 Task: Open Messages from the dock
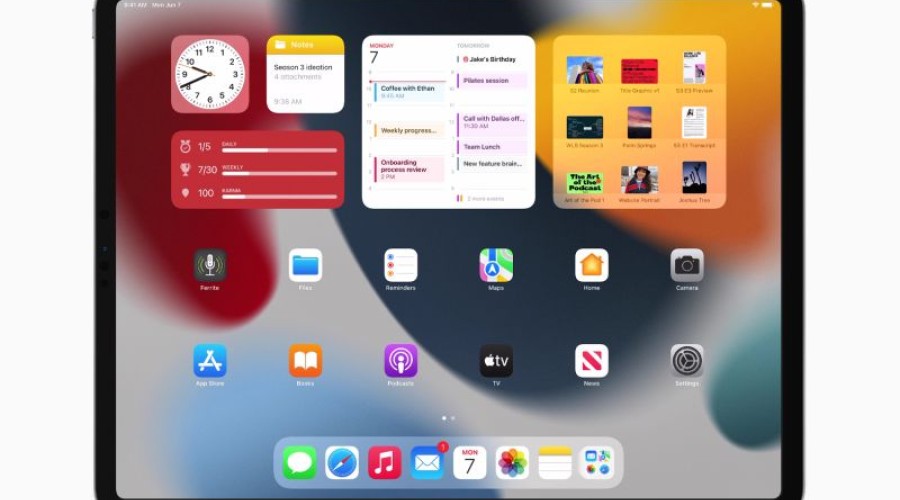pyautogui.click(x=300, y=463)
